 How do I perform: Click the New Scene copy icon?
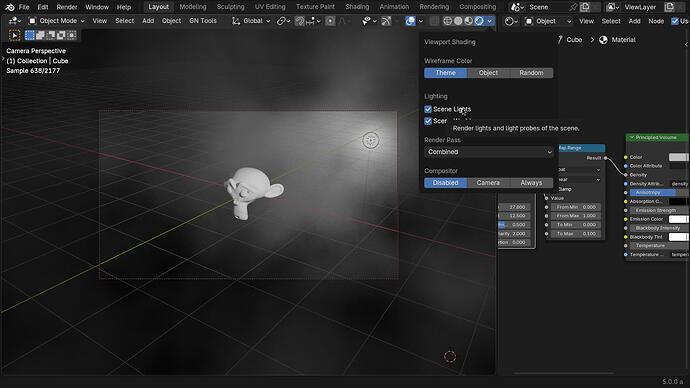(585, 7)
